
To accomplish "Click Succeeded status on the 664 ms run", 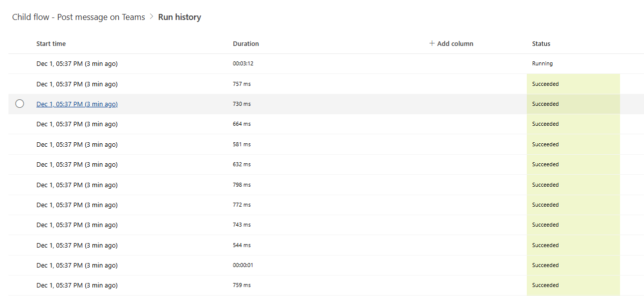I will (x=545, y=124).
